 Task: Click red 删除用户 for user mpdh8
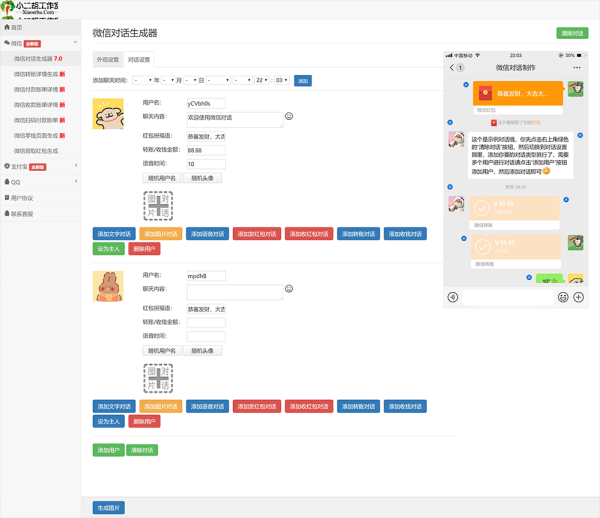click(x=144, y=421)
